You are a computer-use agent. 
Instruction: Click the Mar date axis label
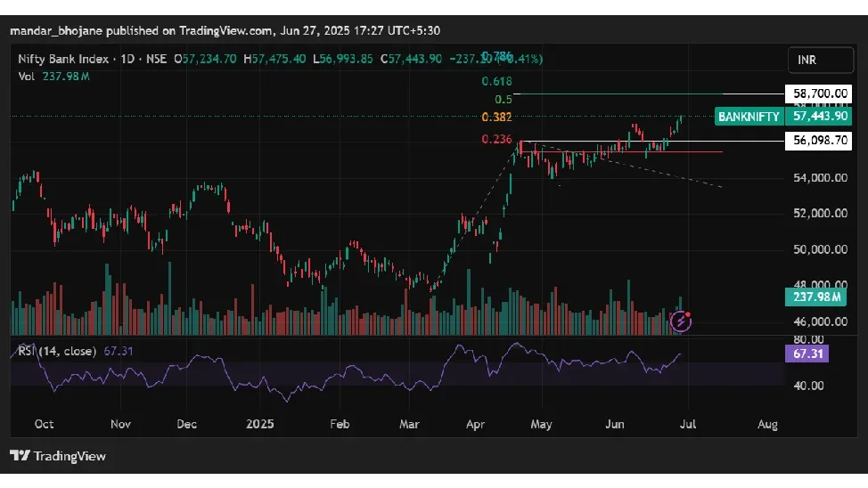pyautogui.click(x=409, y=424)
